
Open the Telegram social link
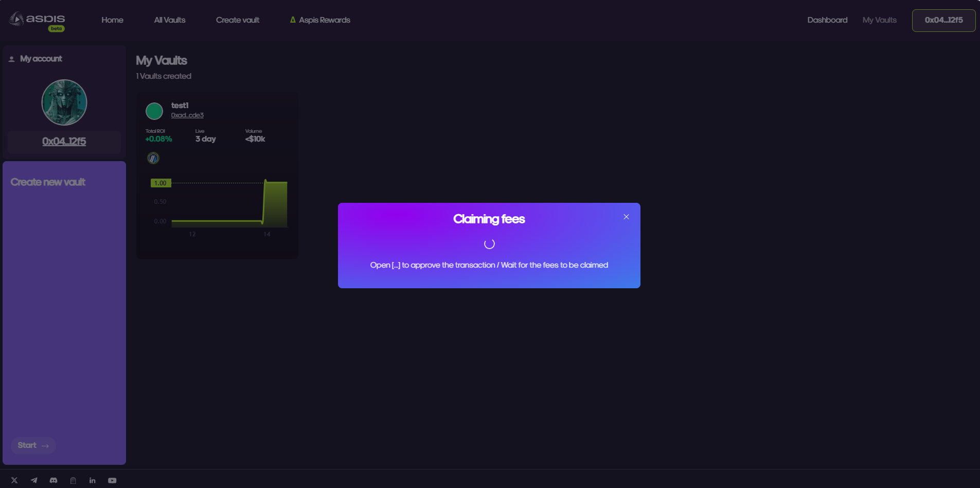click(34, 480)
